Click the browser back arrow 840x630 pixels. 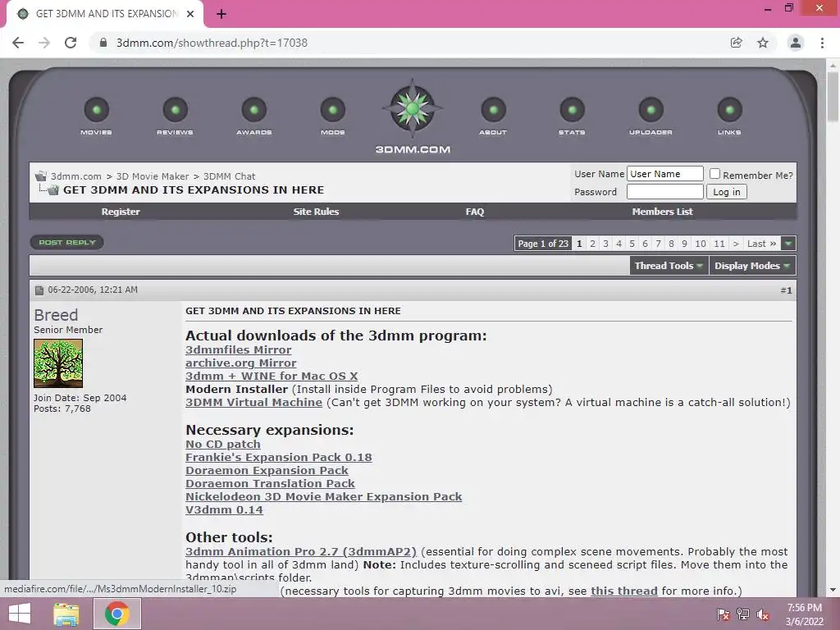[18, 43]
